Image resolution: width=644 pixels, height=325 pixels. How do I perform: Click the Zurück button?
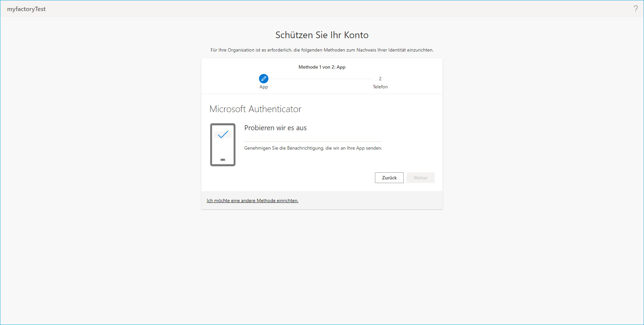389,178
